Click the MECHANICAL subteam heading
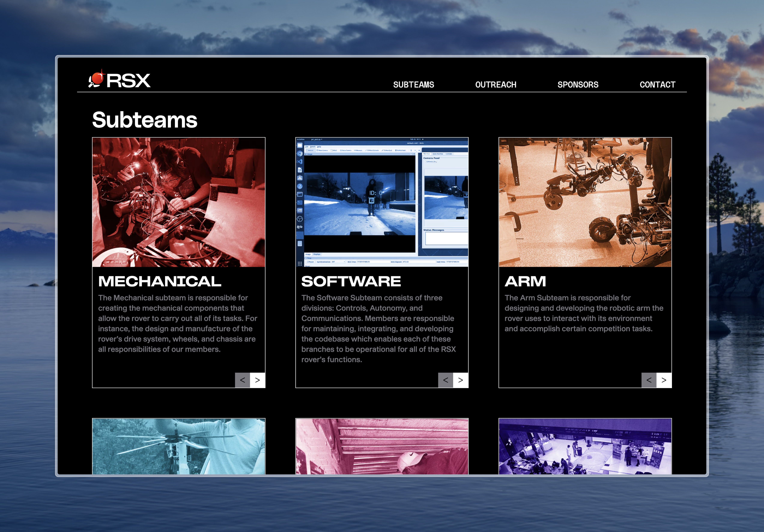Screen dimensions: 764x532 click(x=160, y=281)
